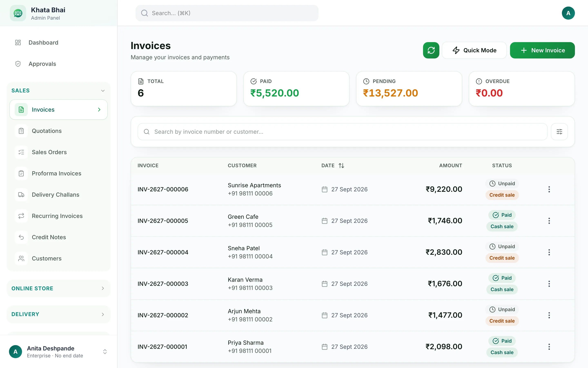Click the AMOUNT column header

click(x=450, y=166)
